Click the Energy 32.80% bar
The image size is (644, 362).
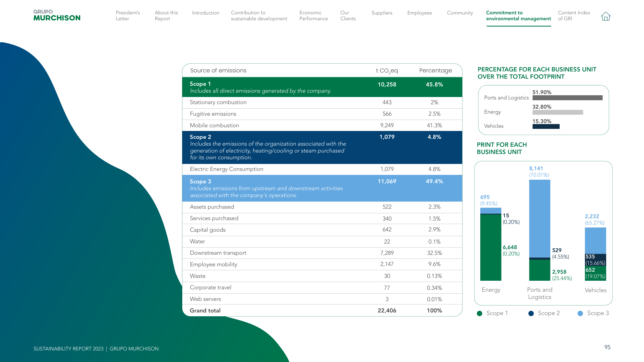tap(558, 112)
